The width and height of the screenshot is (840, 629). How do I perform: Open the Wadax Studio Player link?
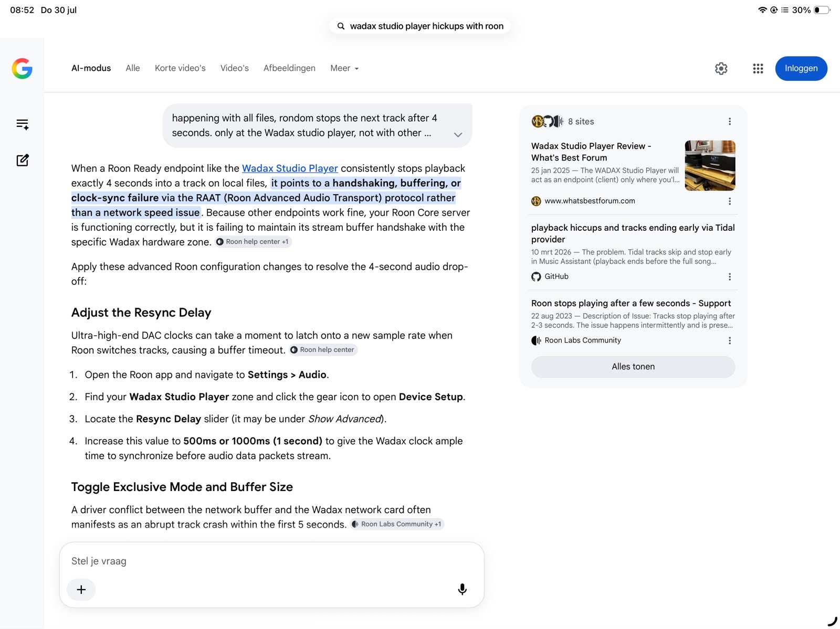click(x=290, y=168)
